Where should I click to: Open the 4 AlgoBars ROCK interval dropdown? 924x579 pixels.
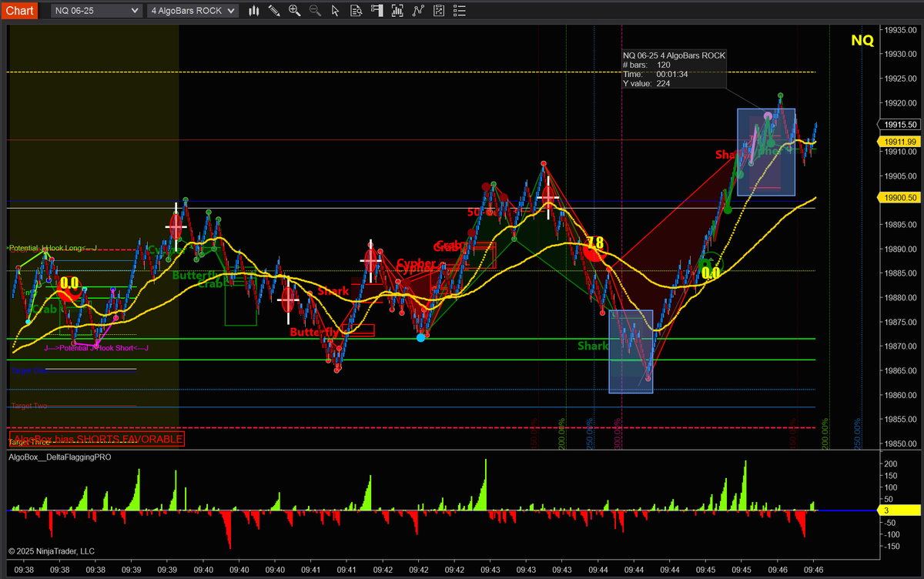[193, 11]
